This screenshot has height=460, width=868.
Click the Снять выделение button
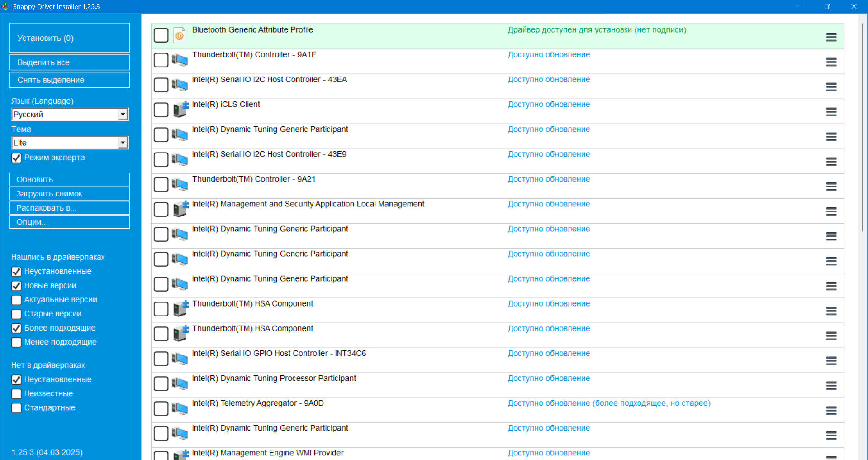pos(70,80)
